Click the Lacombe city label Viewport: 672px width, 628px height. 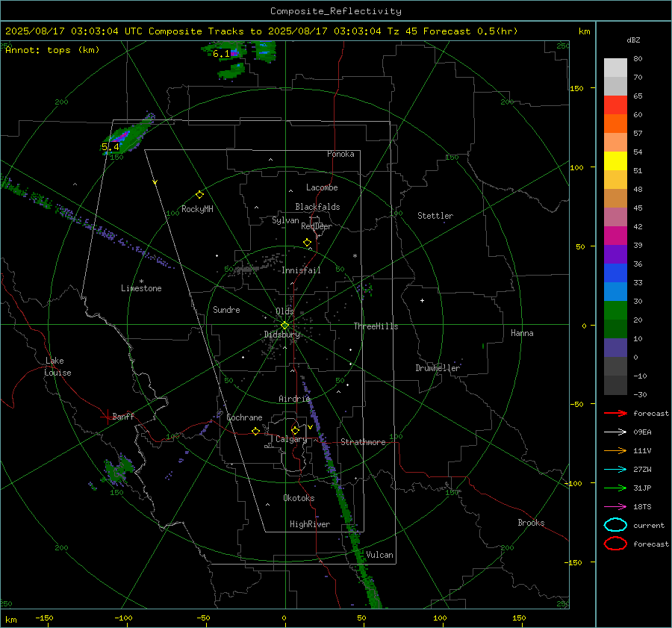[x=322, y=187]
